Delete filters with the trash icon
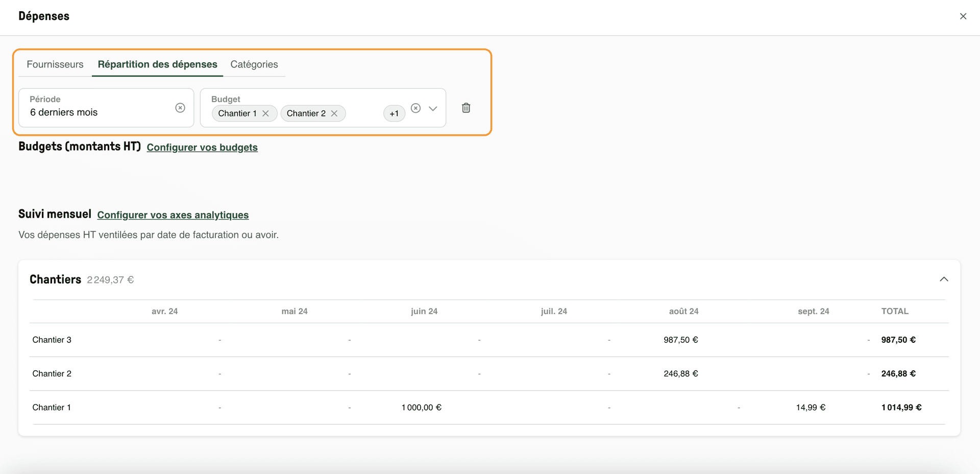Viewport: 980px width, 474px height. tap(466, 108)
